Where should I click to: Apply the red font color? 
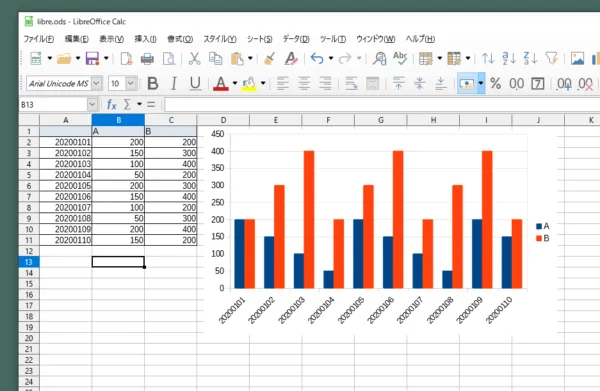pyautogui.click(x=221, y=83)
